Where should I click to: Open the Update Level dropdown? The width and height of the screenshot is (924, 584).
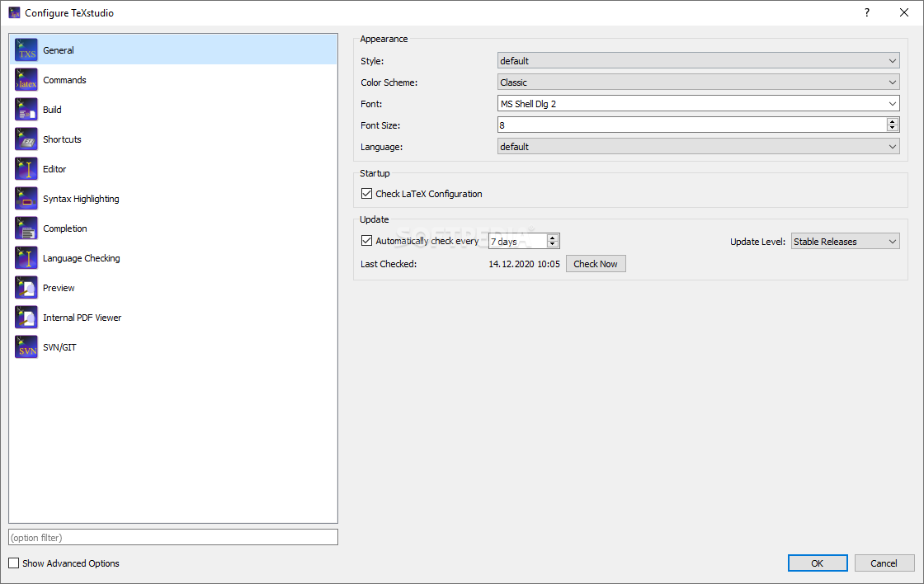coord(845,241)
